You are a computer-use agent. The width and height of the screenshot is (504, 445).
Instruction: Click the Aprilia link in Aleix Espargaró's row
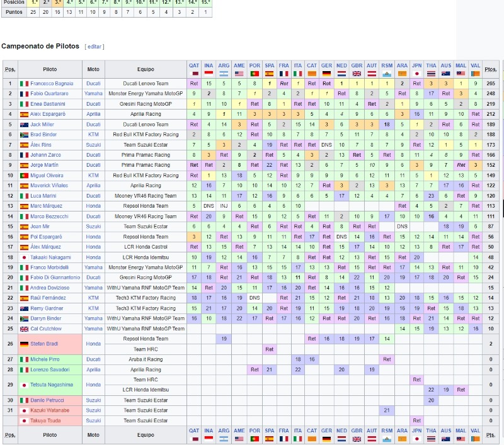(x=93, y=114)
